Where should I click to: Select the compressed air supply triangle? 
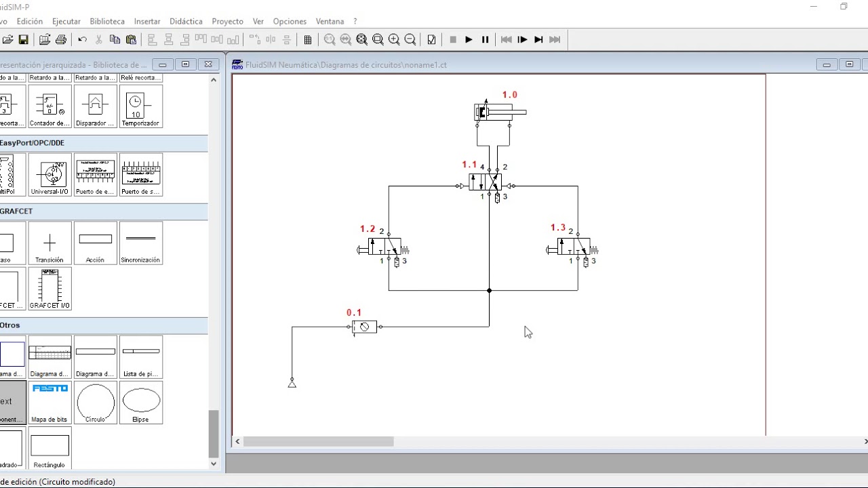click(x=292, y=384)
